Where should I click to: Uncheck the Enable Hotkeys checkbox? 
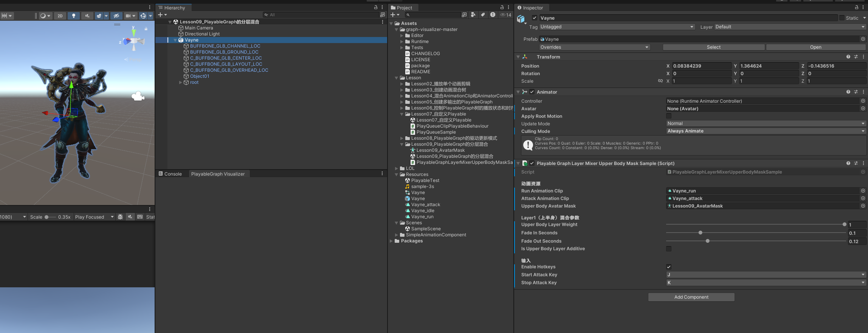pyautogui.click(x=669, y=267)
